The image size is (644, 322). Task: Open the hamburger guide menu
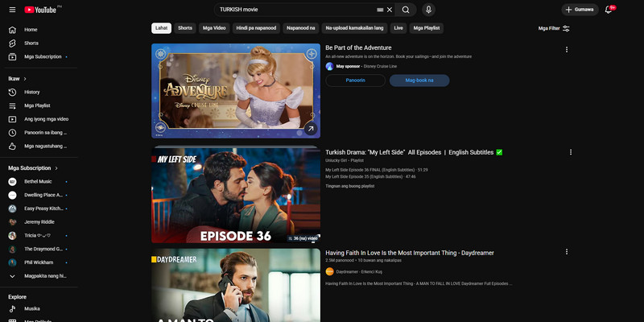[x=12, y=10]
